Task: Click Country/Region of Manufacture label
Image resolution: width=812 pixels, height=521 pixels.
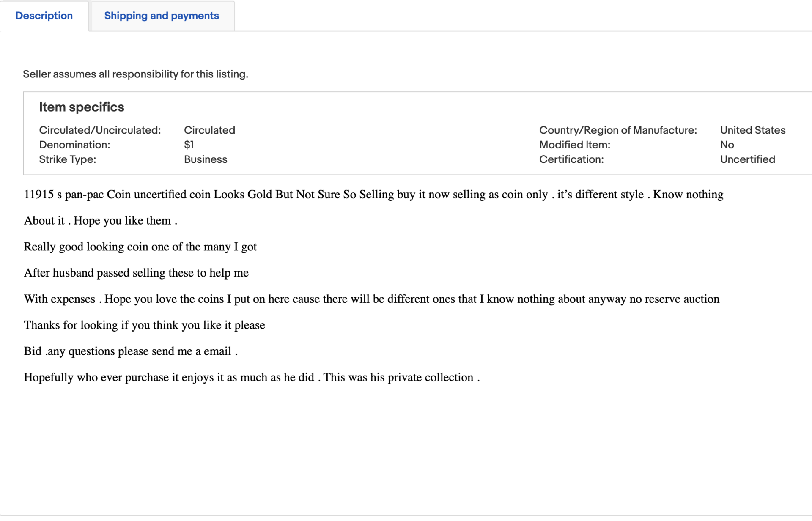Action: point(618,130)
